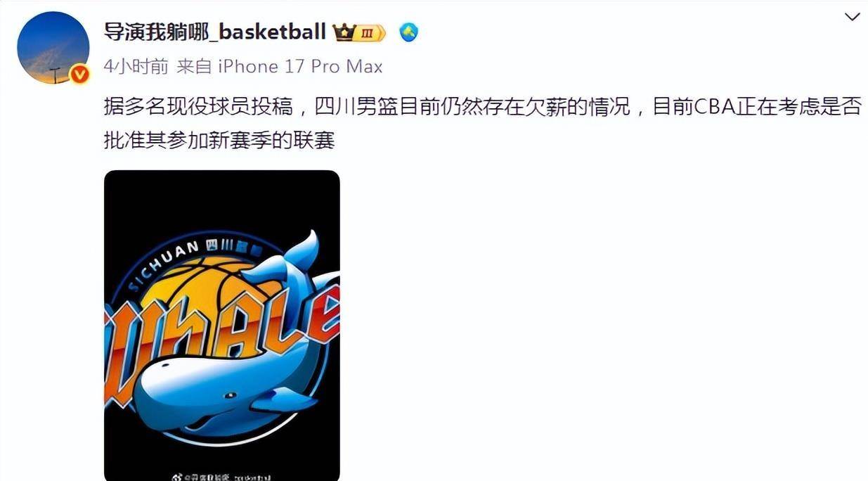
Task: Click the orange V verification badge
Action: (x=80, y=74)
